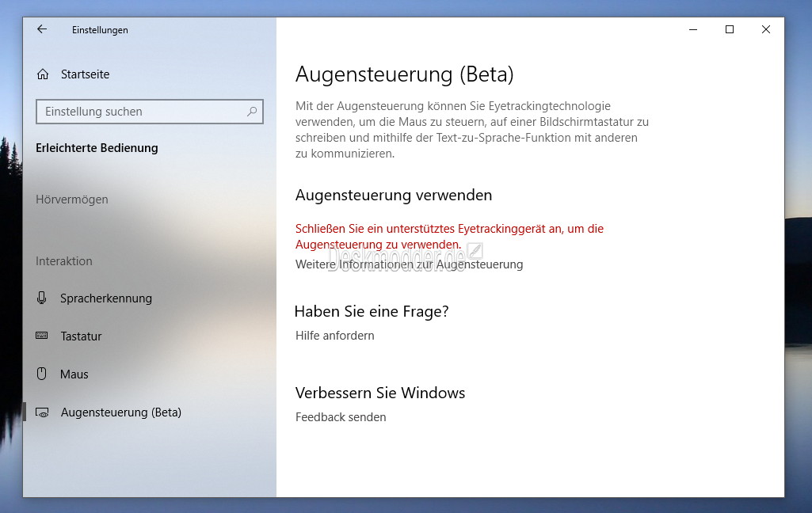
Task: Select the Tastatur keyboard icon
Action: (x=42, y=336)
